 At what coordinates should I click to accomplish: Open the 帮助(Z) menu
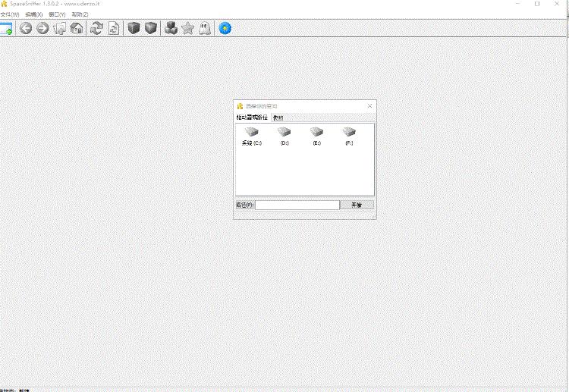[x=80, y=14]
